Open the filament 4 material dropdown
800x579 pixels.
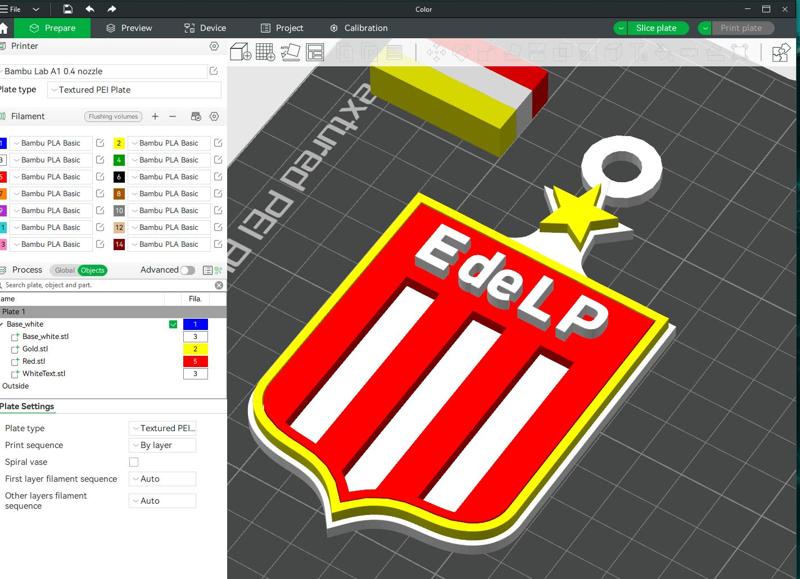168,160
